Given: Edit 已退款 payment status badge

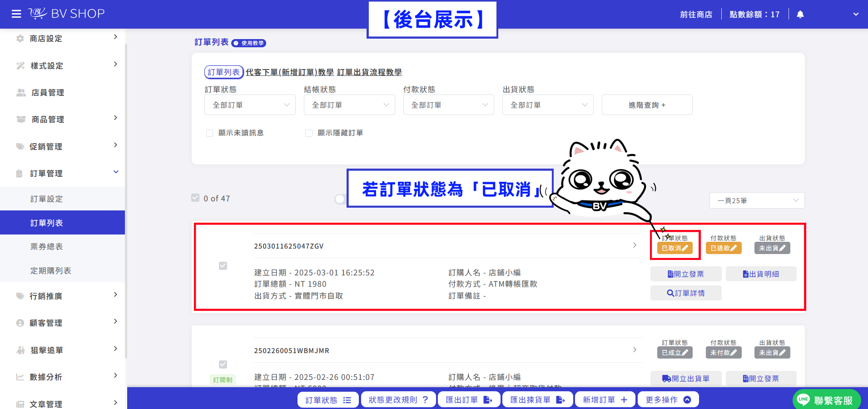Looking at the screenshot, I should (724, 248).
